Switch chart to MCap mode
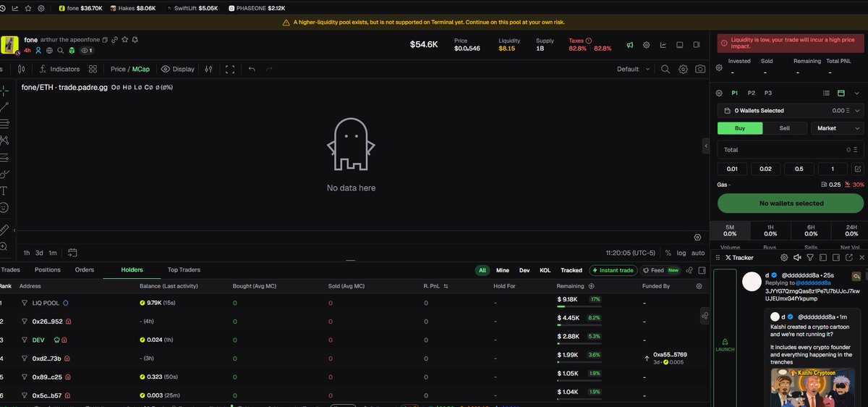 click(x=141, y=69)
